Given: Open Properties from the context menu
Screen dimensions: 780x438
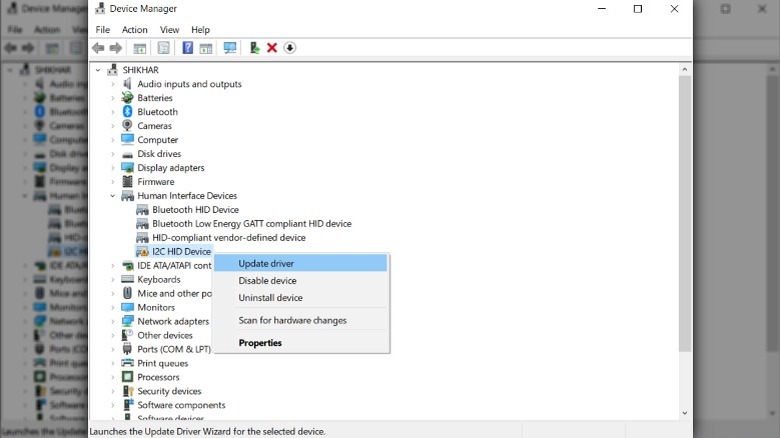Looking at the screenshot, I should pos(301,342).
